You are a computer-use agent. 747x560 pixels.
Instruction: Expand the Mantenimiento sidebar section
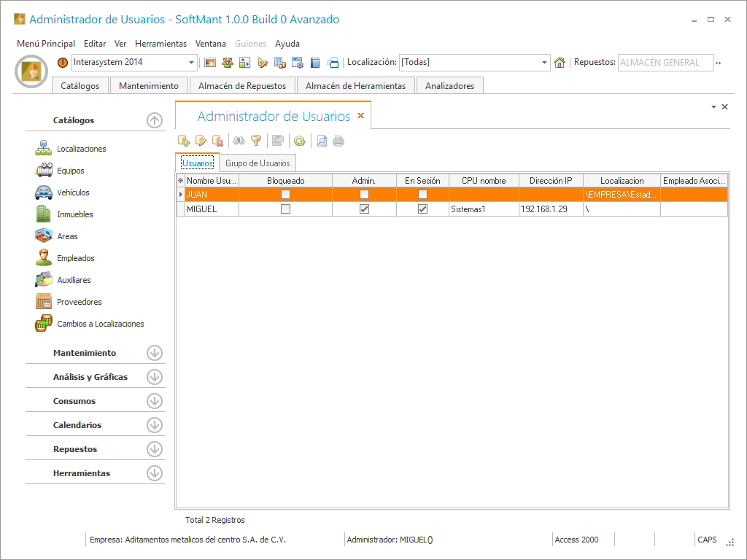point(154,353)
